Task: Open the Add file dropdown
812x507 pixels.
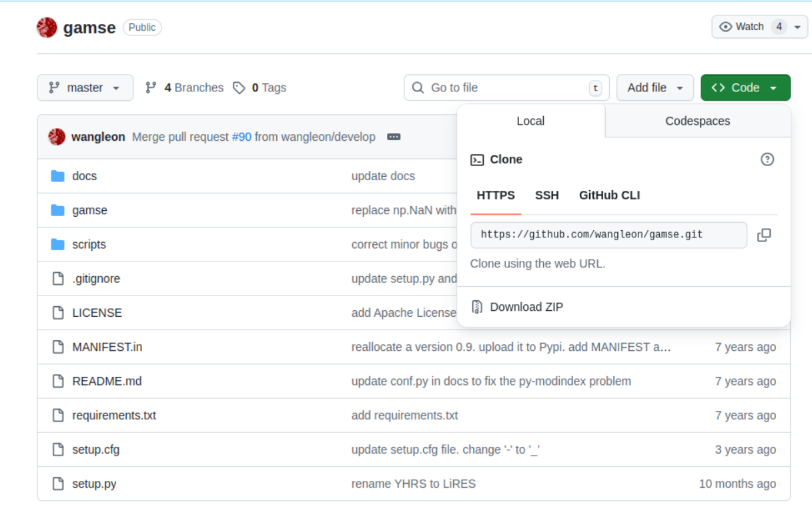Action: 655,87
